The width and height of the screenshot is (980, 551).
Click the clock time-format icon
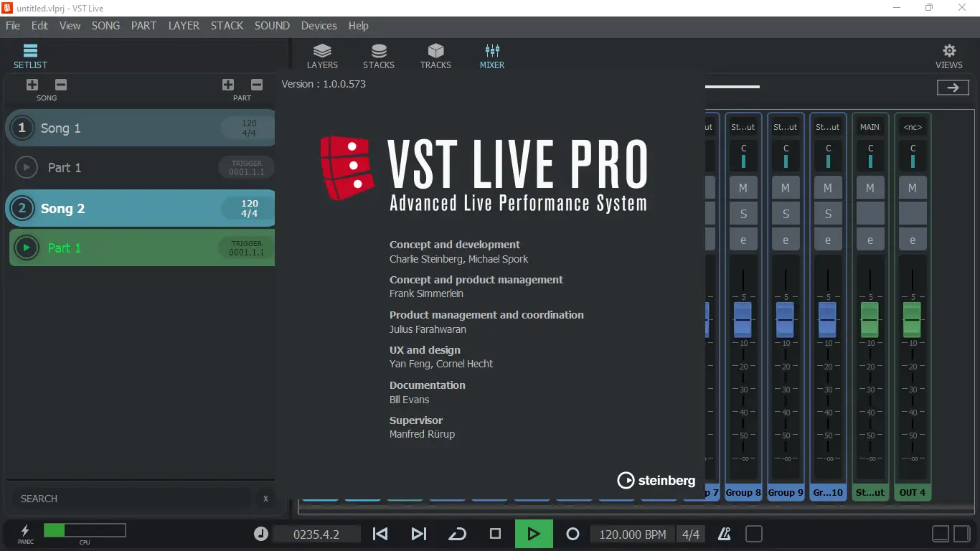pyautogui.click(x=260, y=534)
